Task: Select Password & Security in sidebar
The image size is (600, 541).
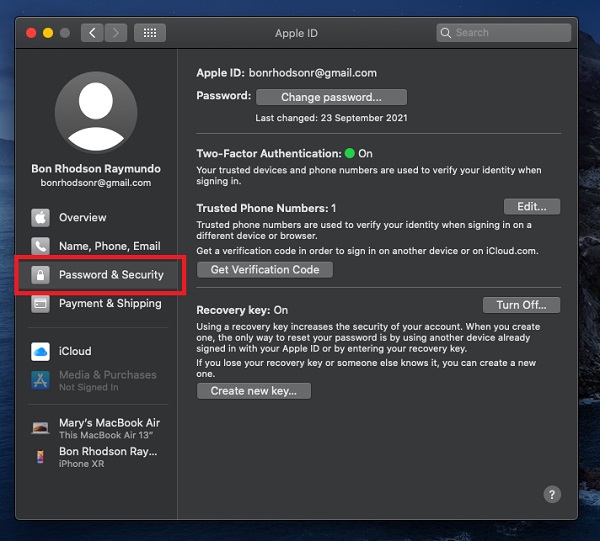Action: click(x=100, y=275)
